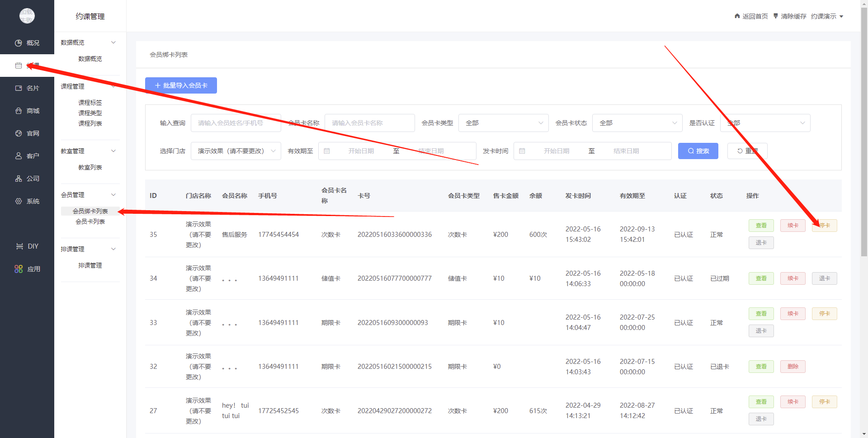
Task: Open the 概况 overview sidebar item
Action: pyautogui.click(x=27, y=43)
